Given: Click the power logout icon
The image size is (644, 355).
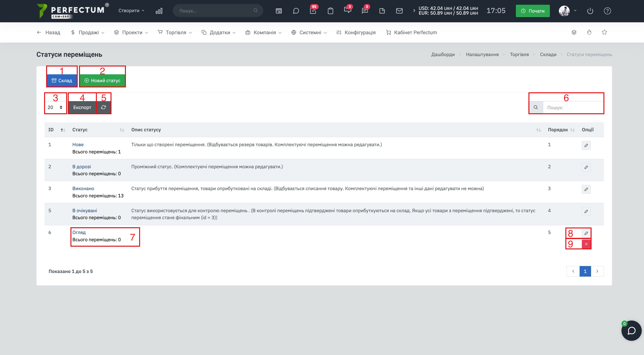Looking at the screenshot, I should [x=590, y=11].
